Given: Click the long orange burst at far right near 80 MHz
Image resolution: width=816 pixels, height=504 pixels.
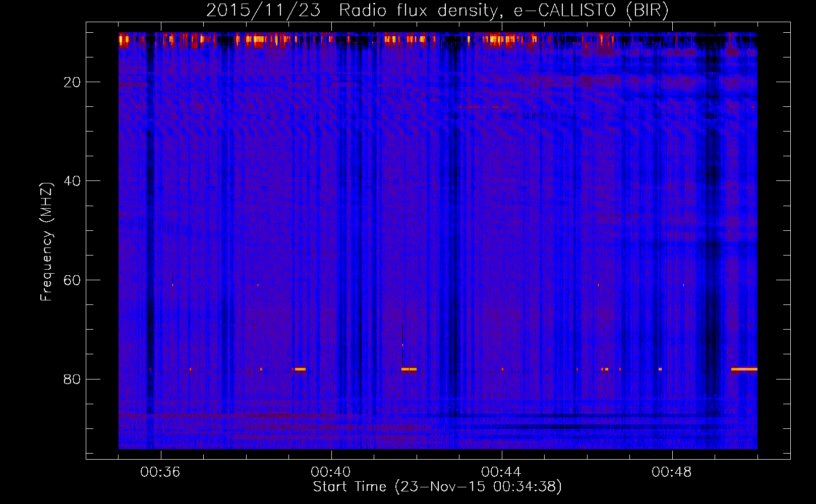Looking at the screenshot, I should pos(744,369).
